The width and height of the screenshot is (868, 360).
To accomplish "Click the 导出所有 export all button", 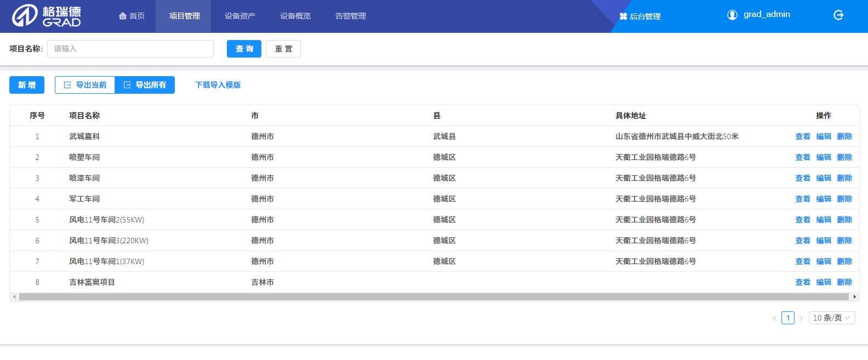I will (145, 85).
